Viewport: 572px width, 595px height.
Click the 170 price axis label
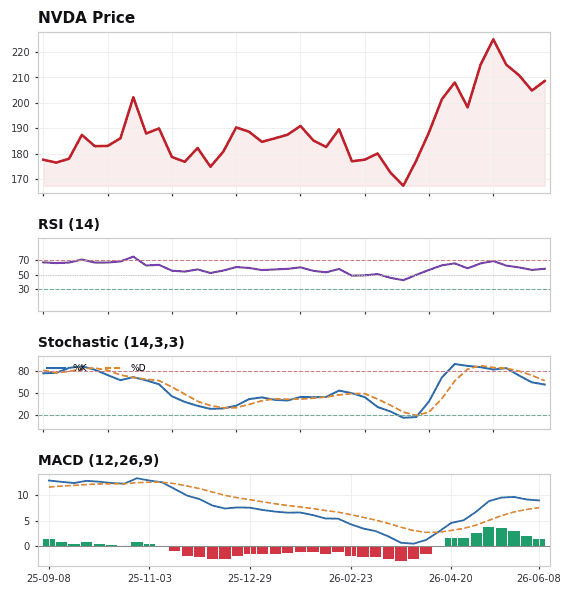click(20, 179)
